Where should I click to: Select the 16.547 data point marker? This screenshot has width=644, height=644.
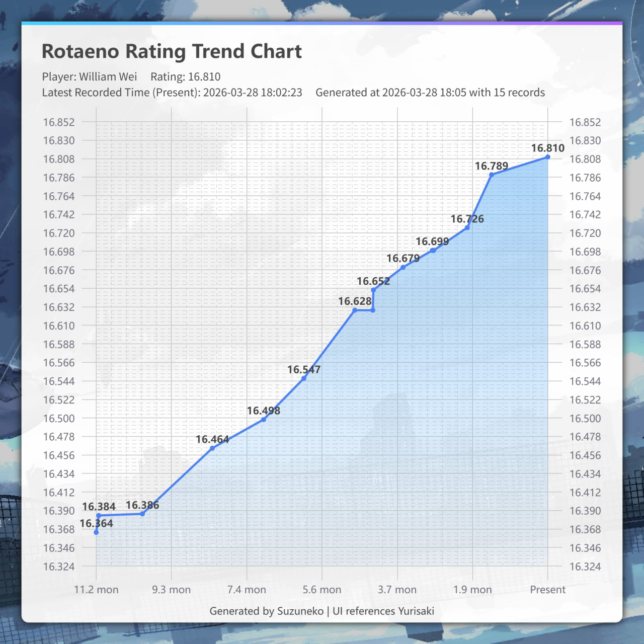(304, 378)
